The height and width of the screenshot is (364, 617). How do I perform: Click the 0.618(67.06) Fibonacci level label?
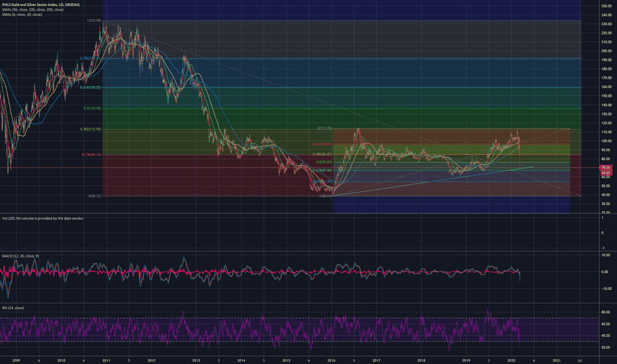coord(322,170)
